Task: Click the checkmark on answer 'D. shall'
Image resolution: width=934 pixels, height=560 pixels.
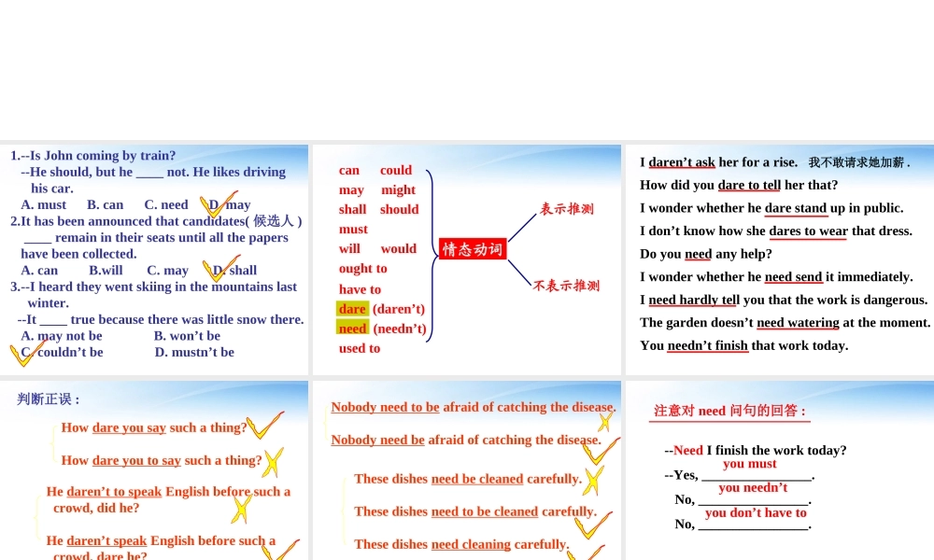Action: pos(220,269)
